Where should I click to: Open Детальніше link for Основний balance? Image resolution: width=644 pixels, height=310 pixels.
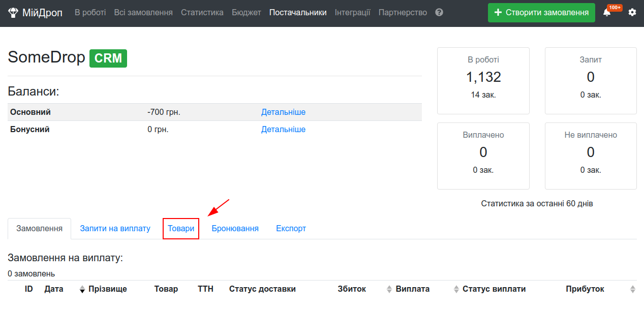click(283, 112)
